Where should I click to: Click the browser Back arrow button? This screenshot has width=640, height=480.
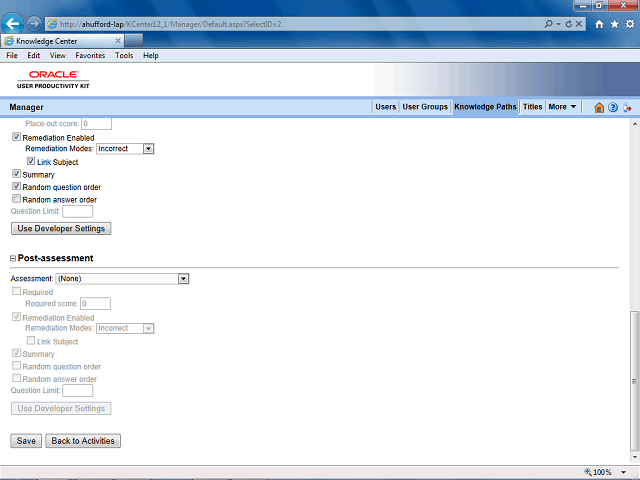point(13,24)
